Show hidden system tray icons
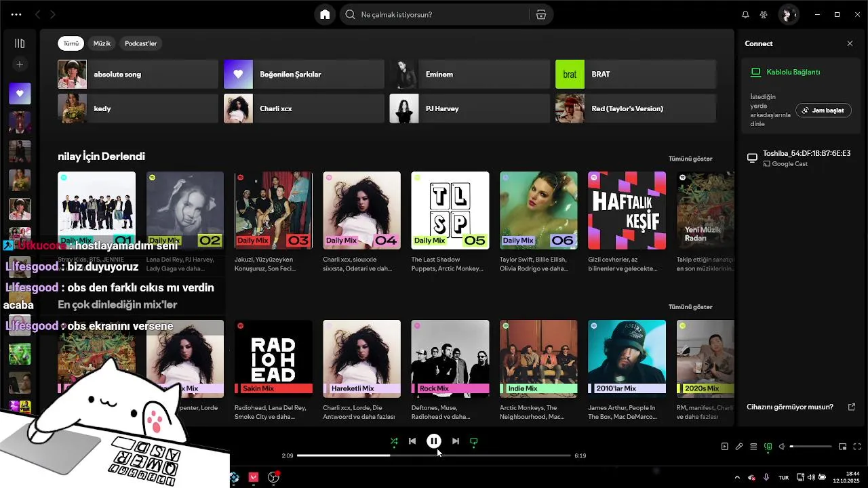 pyautogui.click(x=737, y=477)
